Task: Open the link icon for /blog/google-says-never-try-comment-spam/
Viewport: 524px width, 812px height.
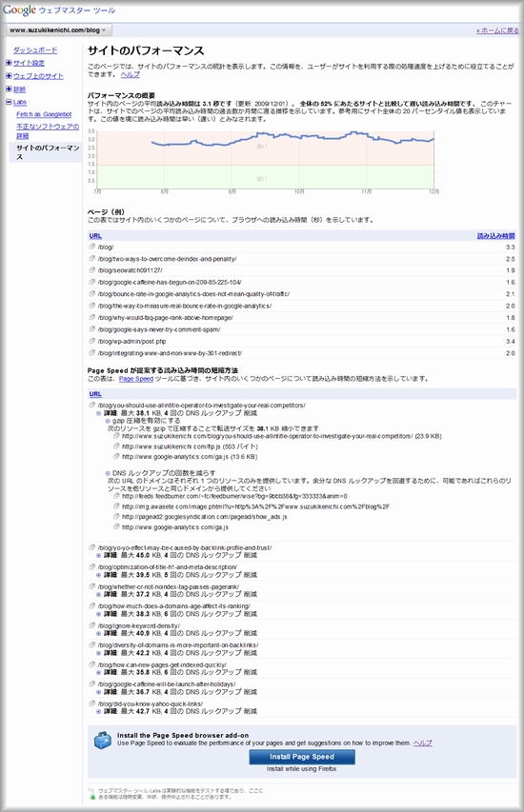Action: (91, 329)
